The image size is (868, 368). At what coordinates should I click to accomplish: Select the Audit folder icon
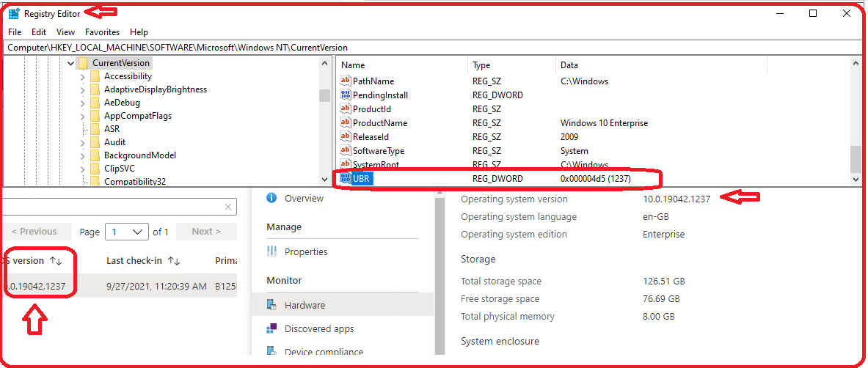[95, 142]
